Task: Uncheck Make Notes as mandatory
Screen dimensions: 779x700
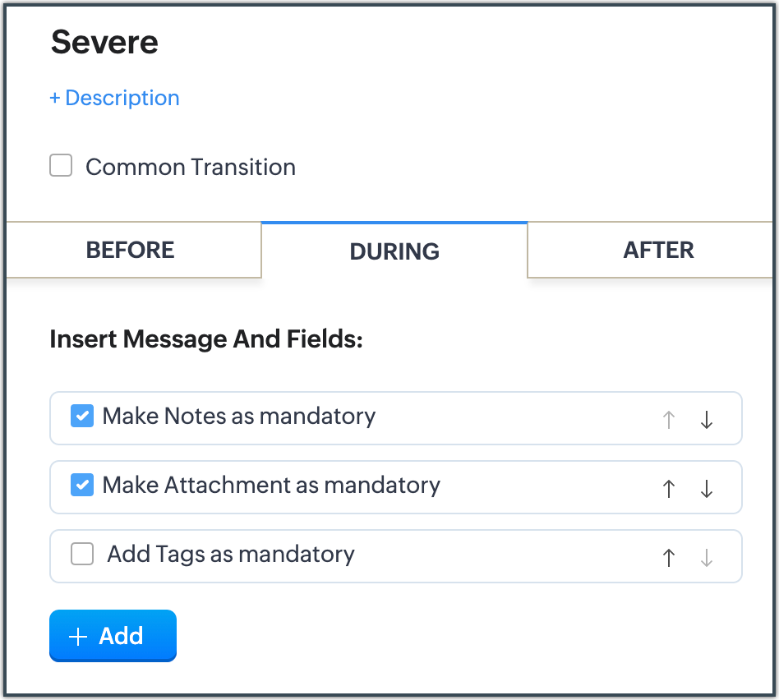Action: click(x=82, y=417)
